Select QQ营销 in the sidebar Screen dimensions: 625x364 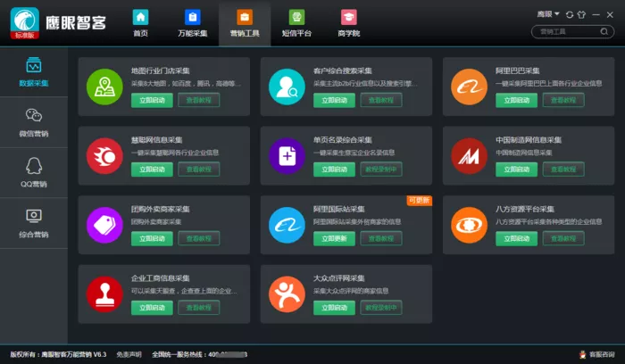[34, 173]
